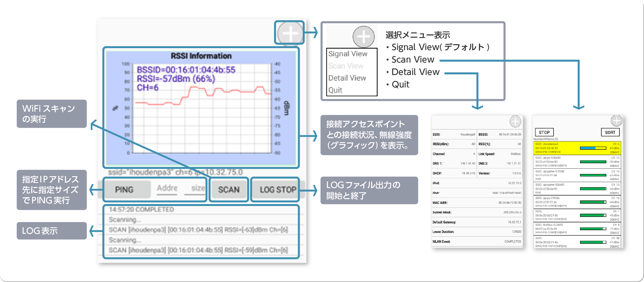Click the STOP button in the scan list
This screenshot has height=282, width=644.
coord(544,132)
